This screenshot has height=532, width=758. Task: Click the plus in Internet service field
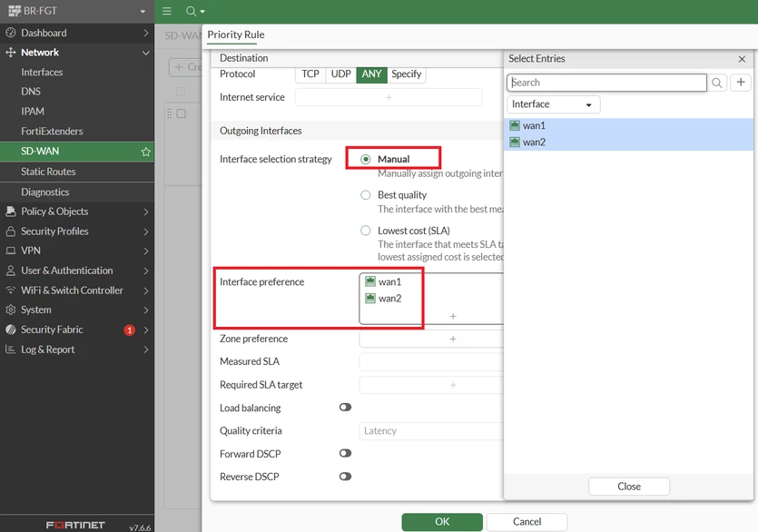point(389,97)
